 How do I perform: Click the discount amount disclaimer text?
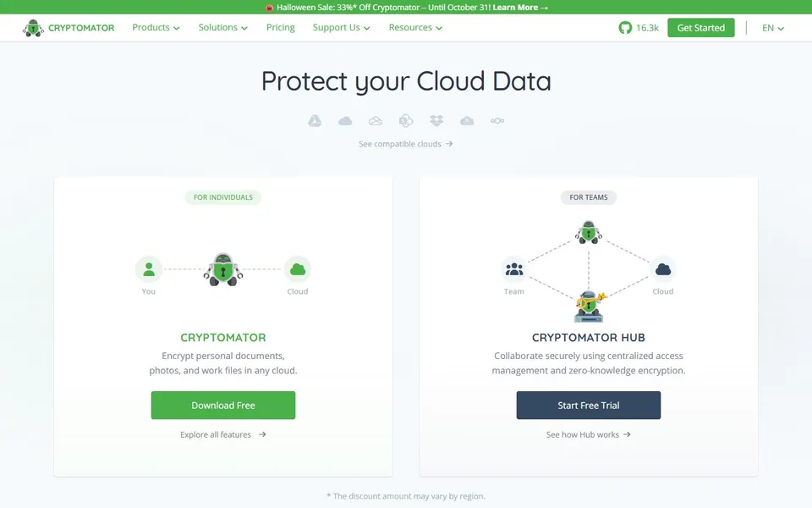406,496
